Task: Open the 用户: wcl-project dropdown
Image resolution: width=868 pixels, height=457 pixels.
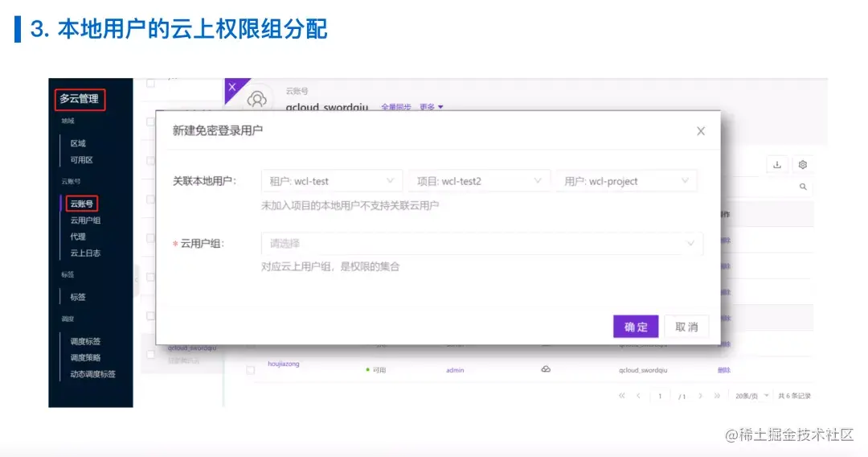Action: click(627, 181)
